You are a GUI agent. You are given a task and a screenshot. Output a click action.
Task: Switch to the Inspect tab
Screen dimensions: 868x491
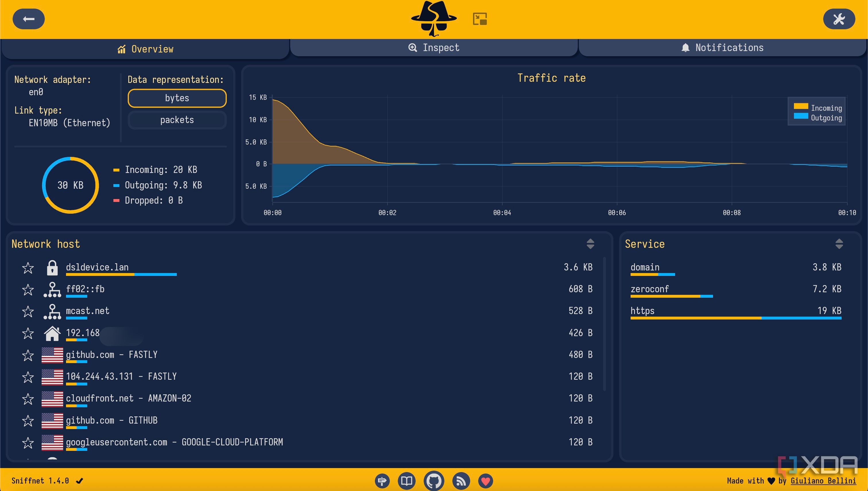[434, 47]
